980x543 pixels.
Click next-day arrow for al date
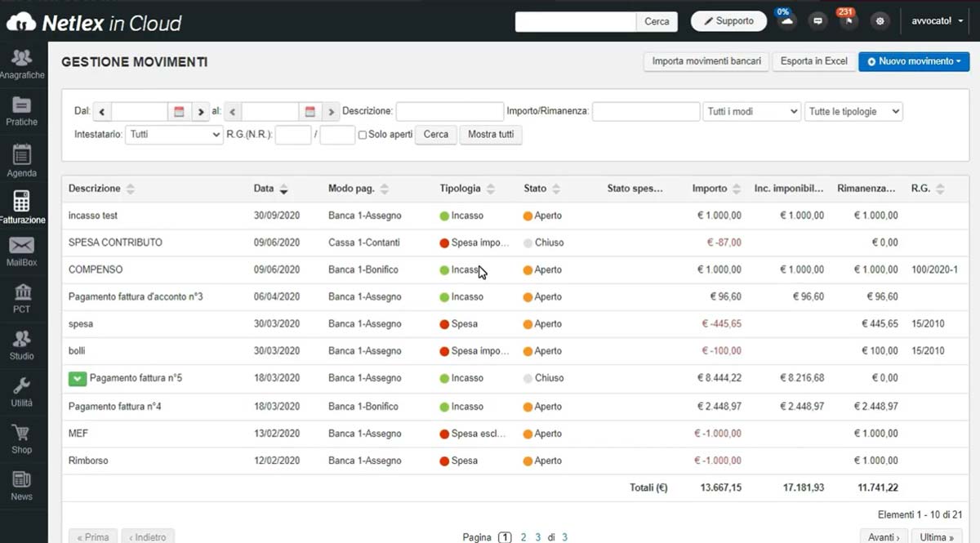point(331,112)
